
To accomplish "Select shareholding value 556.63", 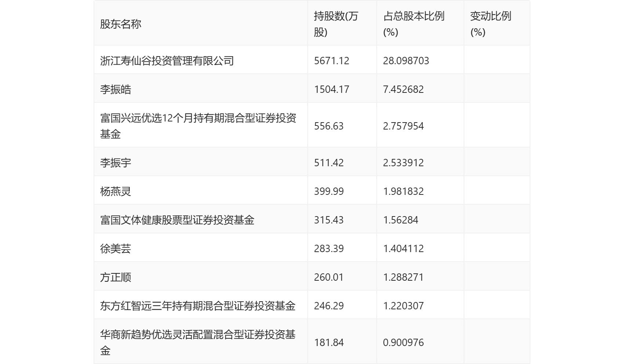I will click(329, 126).
